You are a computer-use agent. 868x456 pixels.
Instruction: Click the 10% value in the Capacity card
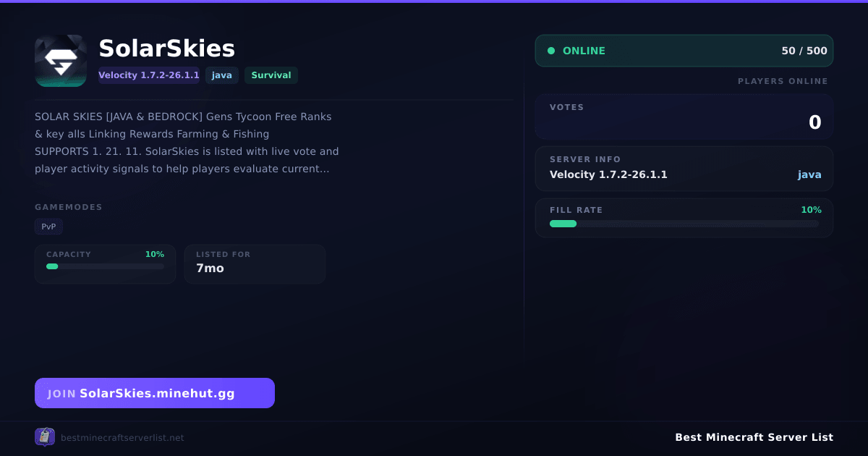click(155, 254)
